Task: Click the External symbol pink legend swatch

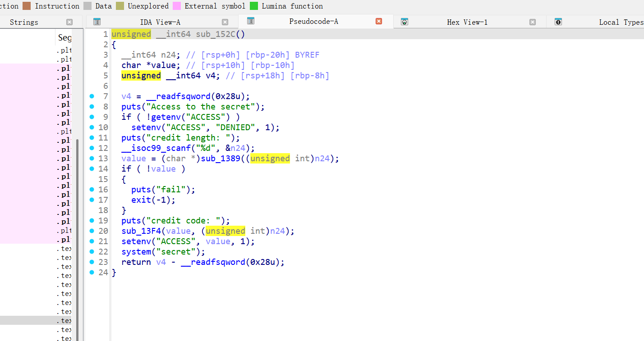Action: pos(177,6)
